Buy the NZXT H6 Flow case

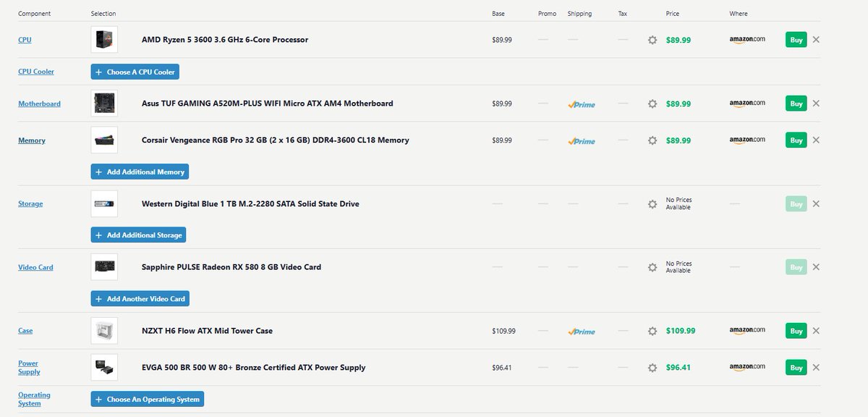[796, 331]
